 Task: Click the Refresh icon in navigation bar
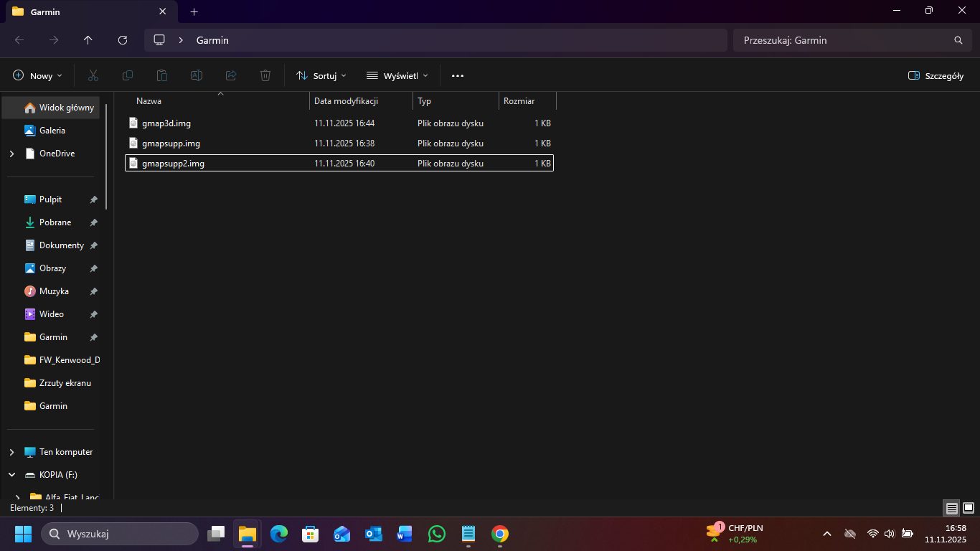pyautogui.click(x=123, y=40)
